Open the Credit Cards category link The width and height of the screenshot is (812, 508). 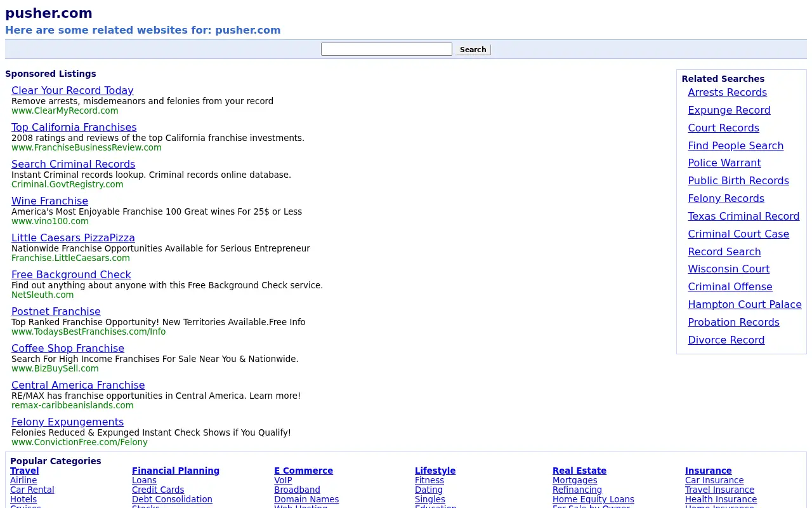pyautogui.click(x=158, y=490)
